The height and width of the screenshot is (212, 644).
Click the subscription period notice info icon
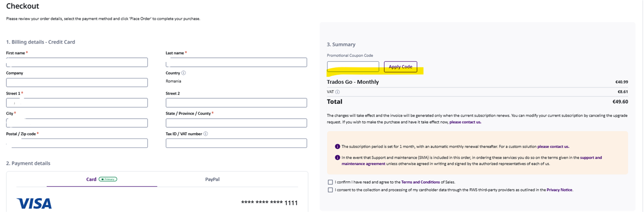tap(337, 147)
